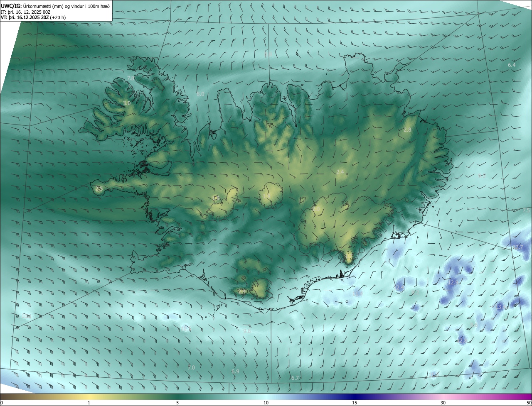Click the 6.7 value label on the map

[295, 378]
